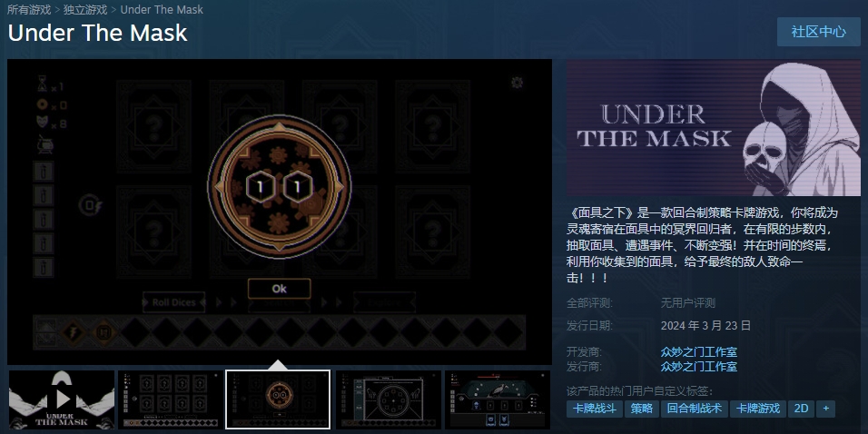Select the 回合制战术 tag
868x434 pixels.
click(695, 409)
